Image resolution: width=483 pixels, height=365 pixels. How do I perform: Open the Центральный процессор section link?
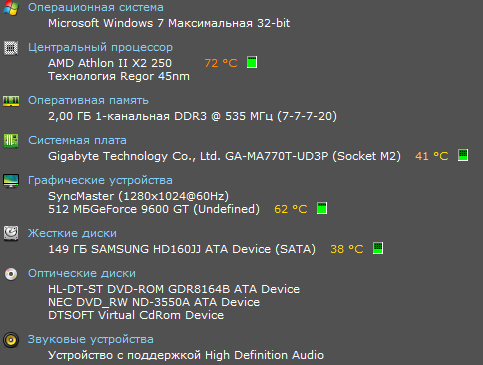pyautogui.click(x=100, y=47)
